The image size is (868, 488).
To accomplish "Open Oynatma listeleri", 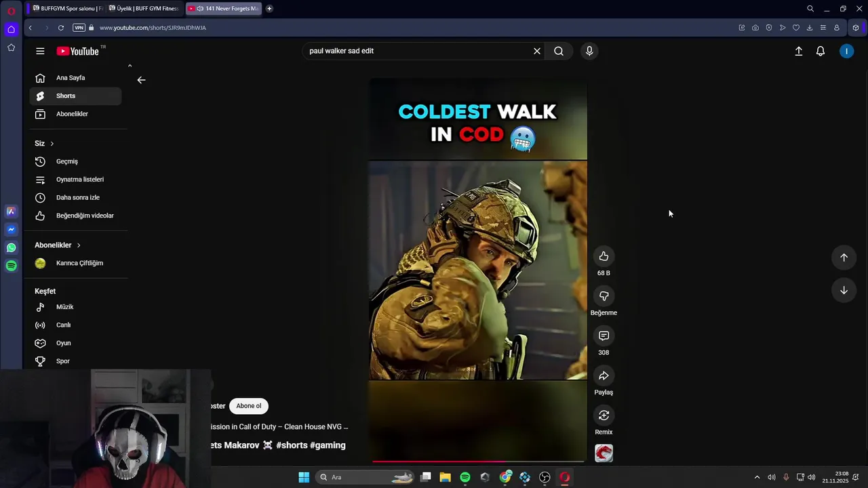I will pos(75,180).
